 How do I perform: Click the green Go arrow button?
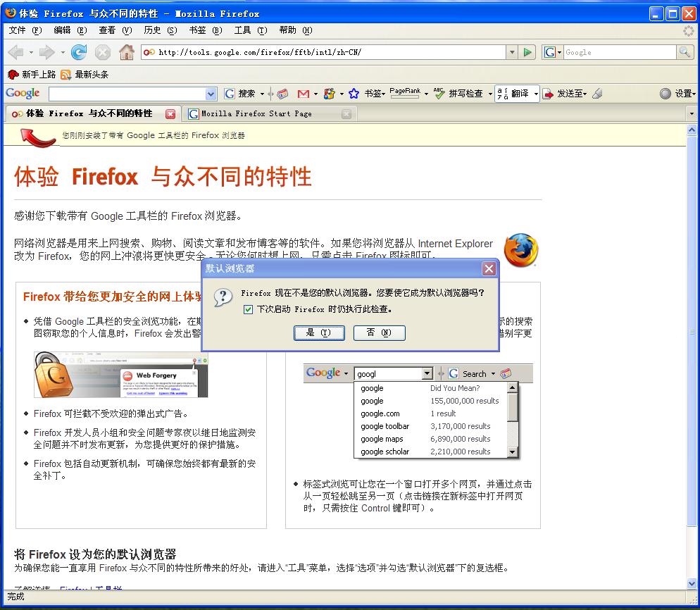527,52
